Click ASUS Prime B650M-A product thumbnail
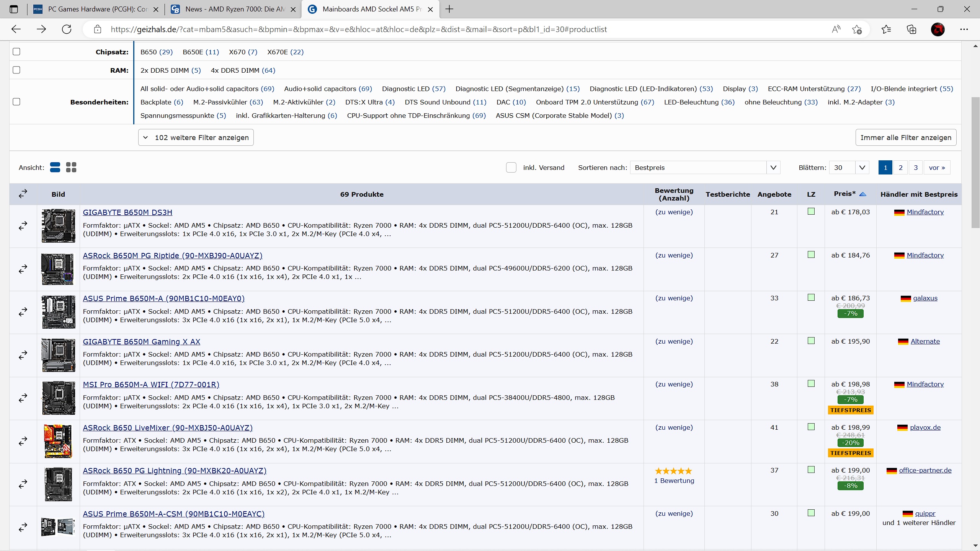The image size is (980, 551). pos(59,312)
